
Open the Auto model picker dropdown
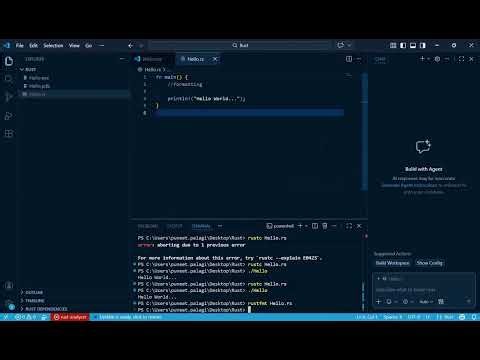tap(426, 302)
